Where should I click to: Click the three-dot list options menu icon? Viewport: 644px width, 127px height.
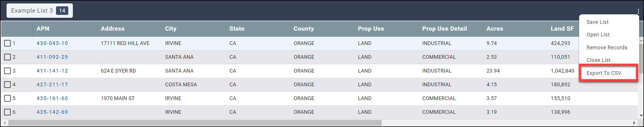(x=638, y=11)
